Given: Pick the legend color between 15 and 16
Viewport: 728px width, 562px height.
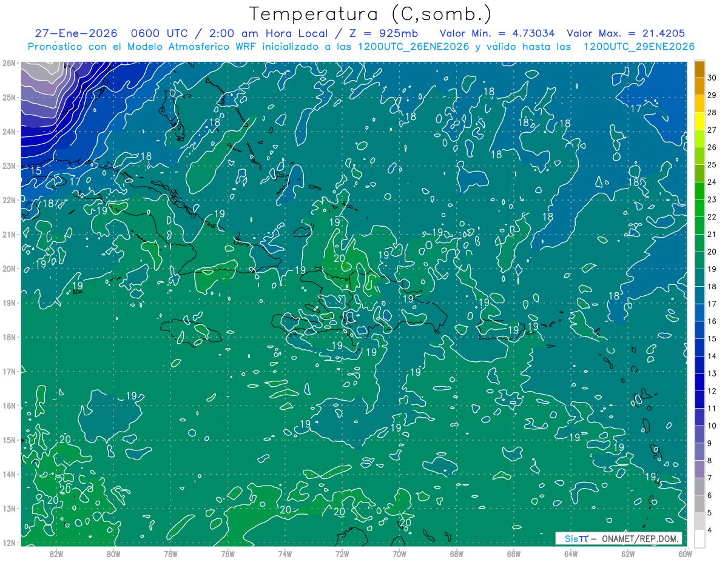Looking at the screenshot, I should pos(699,330).
